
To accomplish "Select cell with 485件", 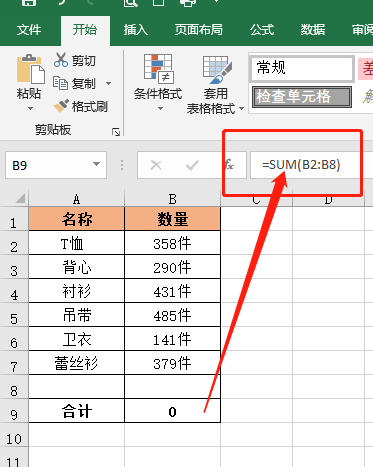I will click(x=172, y=315).
